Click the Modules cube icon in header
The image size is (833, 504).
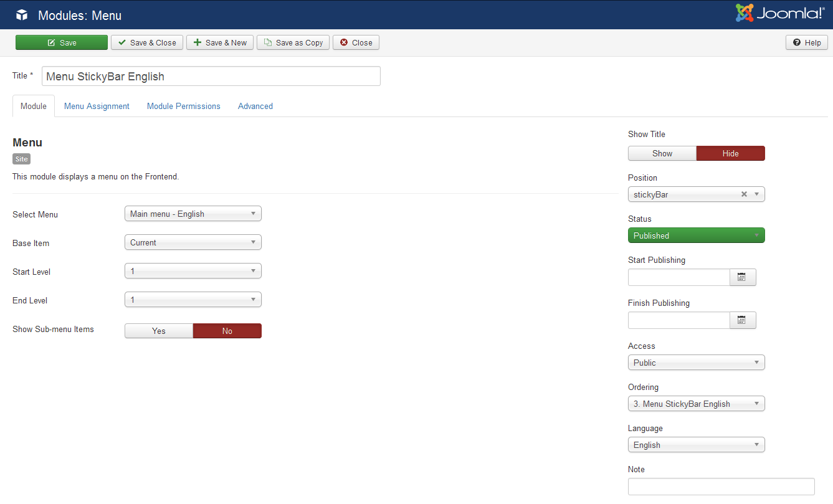coord(22,15)
